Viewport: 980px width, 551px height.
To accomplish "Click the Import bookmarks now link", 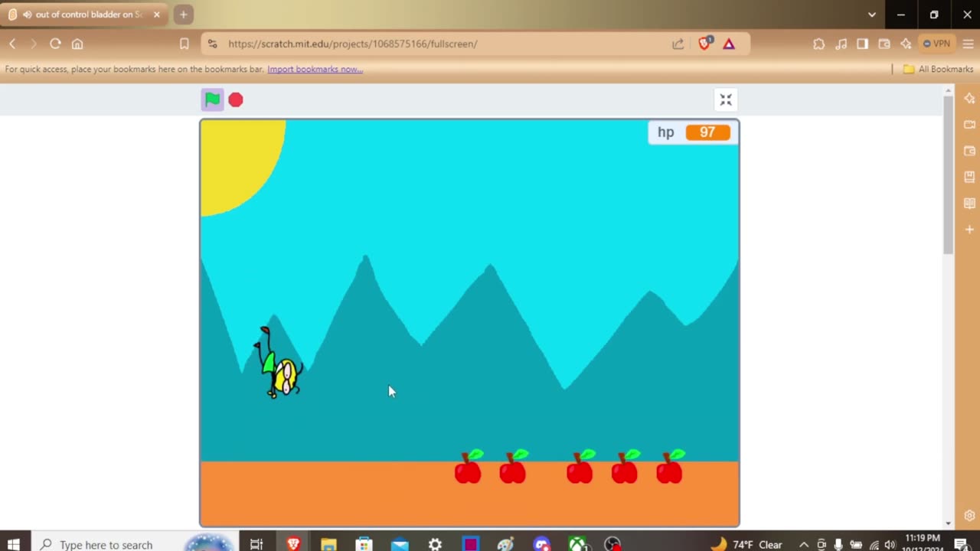I will pyautogui.click(x=315, y=69).
